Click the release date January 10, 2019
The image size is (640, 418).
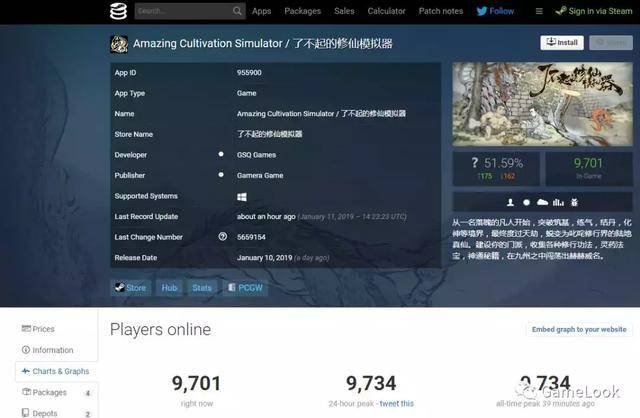[264, 258]
